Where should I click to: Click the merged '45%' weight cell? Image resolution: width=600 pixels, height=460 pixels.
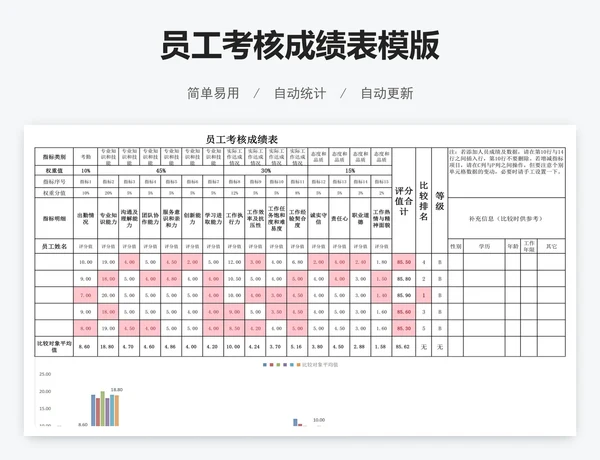point(161,171)
